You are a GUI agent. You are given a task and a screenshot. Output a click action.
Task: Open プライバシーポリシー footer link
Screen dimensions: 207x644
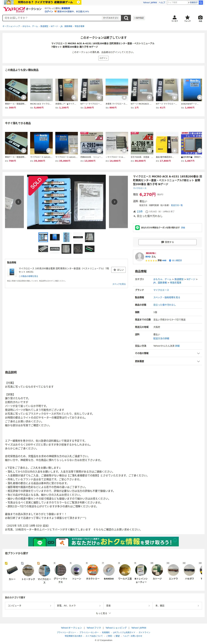pos(66,632)
